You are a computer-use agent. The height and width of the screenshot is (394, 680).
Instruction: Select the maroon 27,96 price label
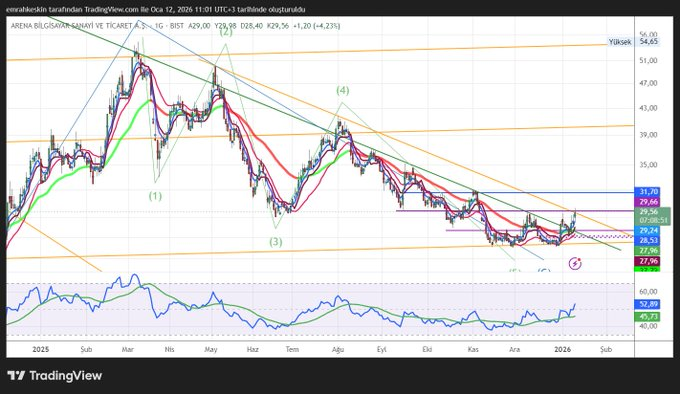(x=648, y=261)
